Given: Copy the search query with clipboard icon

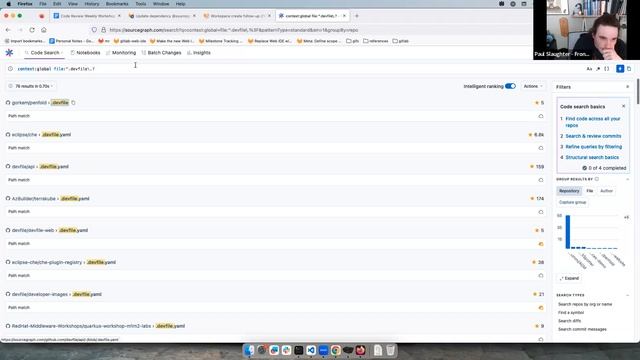Looking at the screenshot, I should (x=629, y=69).
